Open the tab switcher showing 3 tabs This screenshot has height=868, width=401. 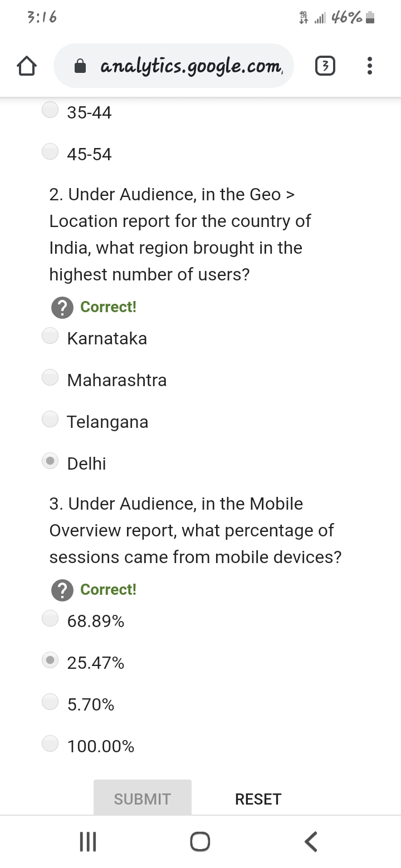326,67
